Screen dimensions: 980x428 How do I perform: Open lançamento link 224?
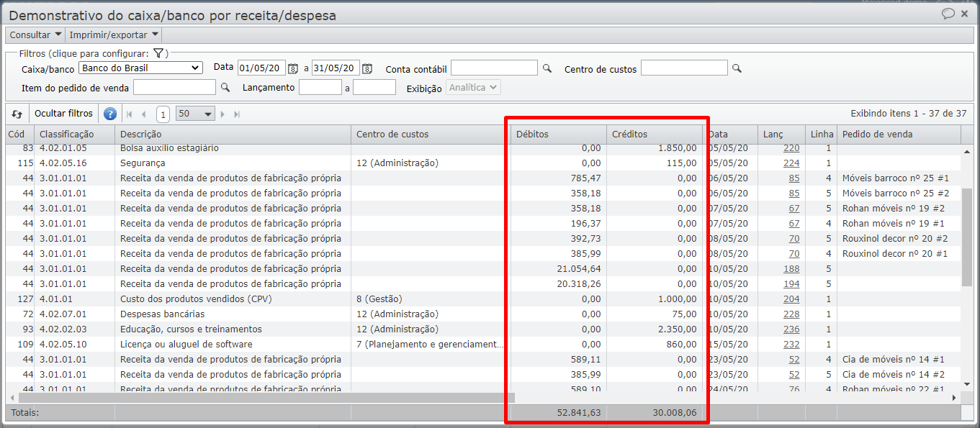791,163
